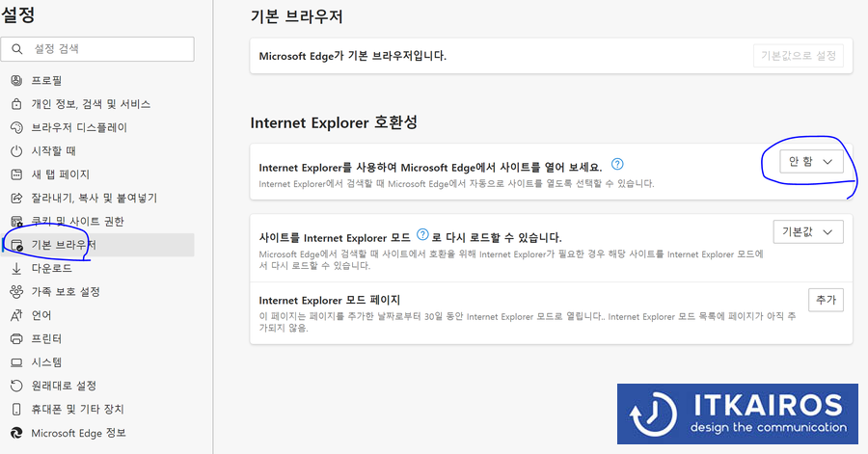Image resolution: width=868 pixels, height=454 pixels.
Task: Click the palette icon beside 브라우저 디스플레이
Action: click(x=16, y=127)
